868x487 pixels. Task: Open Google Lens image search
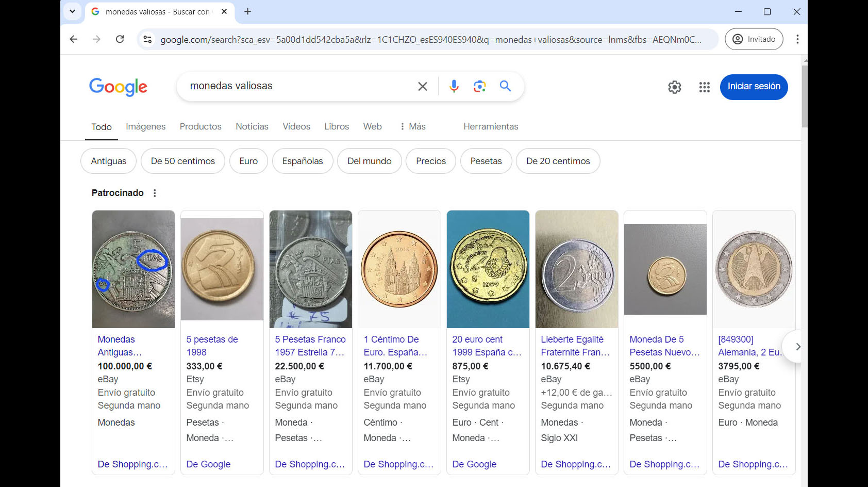[x=479, y=86]
